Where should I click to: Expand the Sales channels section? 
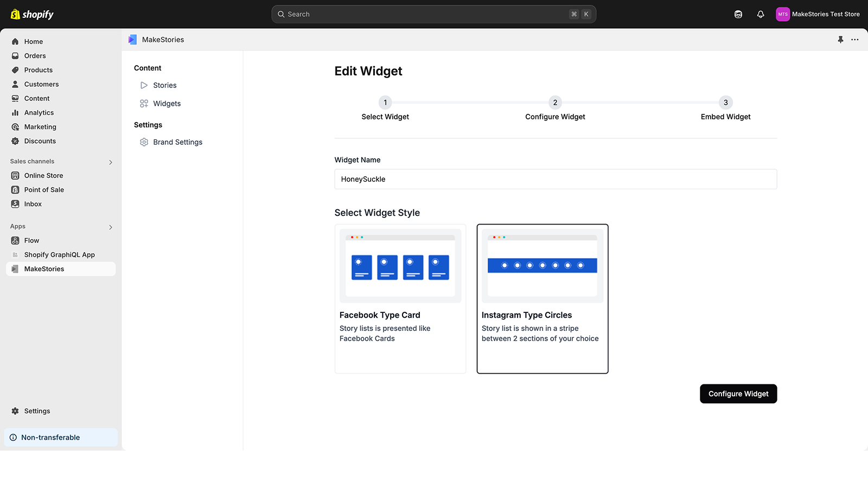click(x=110, y=162)
